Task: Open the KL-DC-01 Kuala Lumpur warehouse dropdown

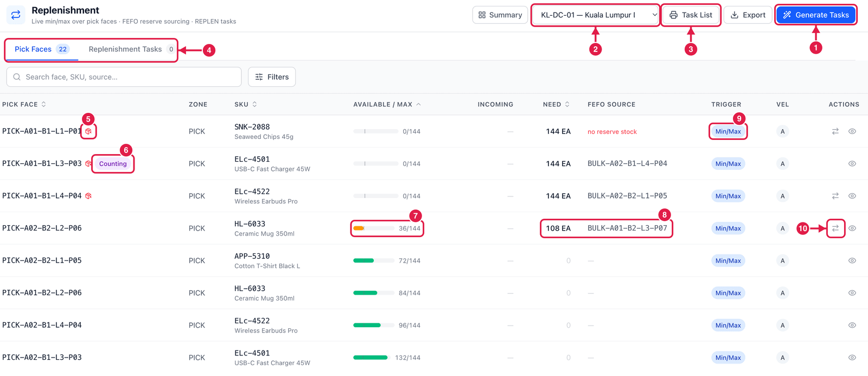Action: pos(596,15)
